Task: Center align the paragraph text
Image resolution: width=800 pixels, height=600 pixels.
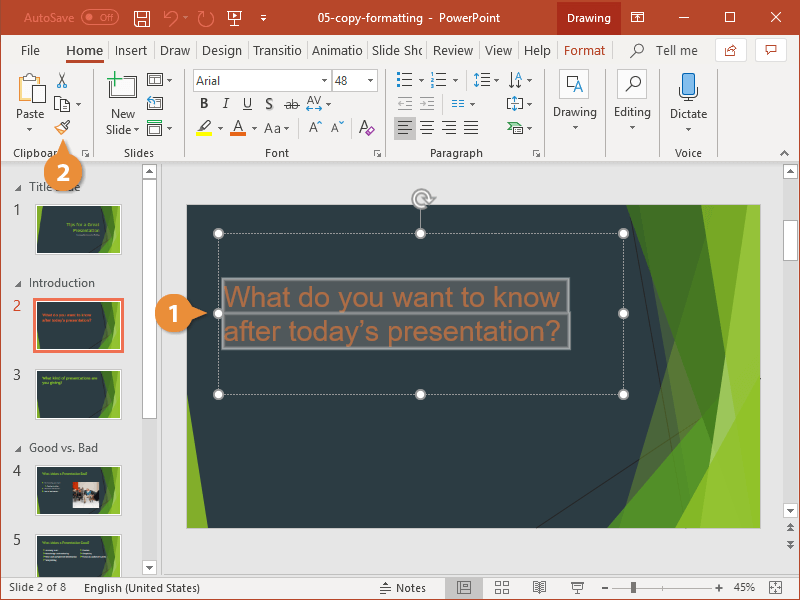Action: pos(427,127)
